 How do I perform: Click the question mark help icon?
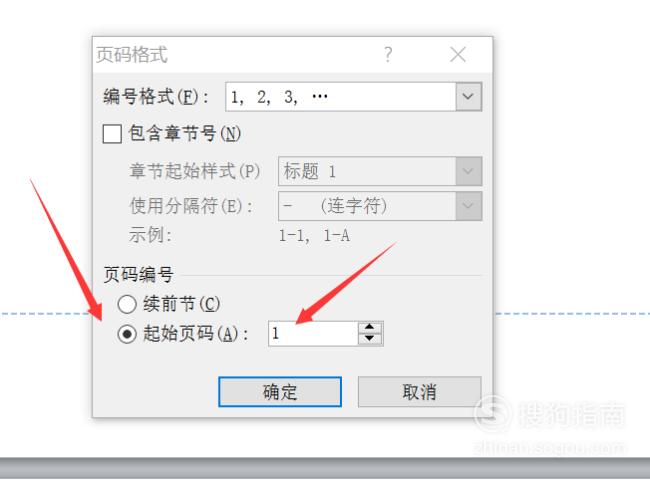(x=388, y=54)
